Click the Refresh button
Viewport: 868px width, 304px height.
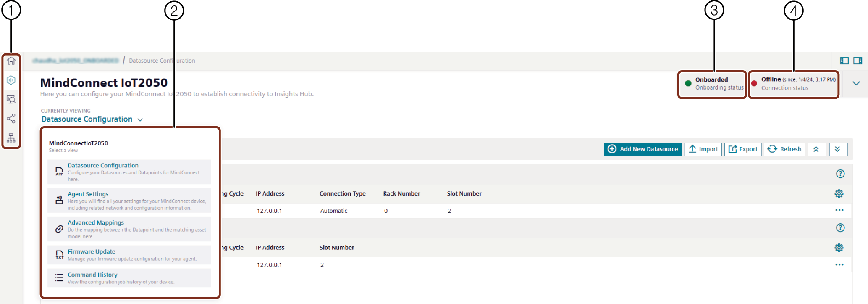pos(784,149)
